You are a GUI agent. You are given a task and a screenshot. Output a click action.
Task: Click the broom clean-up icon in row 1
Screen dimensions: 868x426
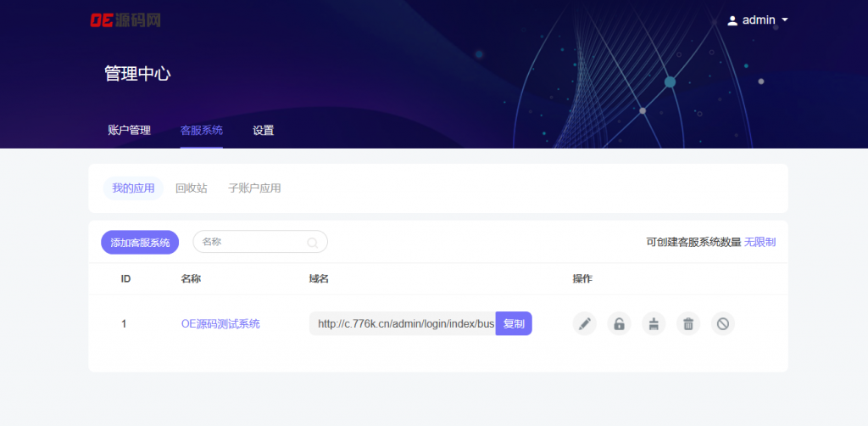[x=654, y=323]
